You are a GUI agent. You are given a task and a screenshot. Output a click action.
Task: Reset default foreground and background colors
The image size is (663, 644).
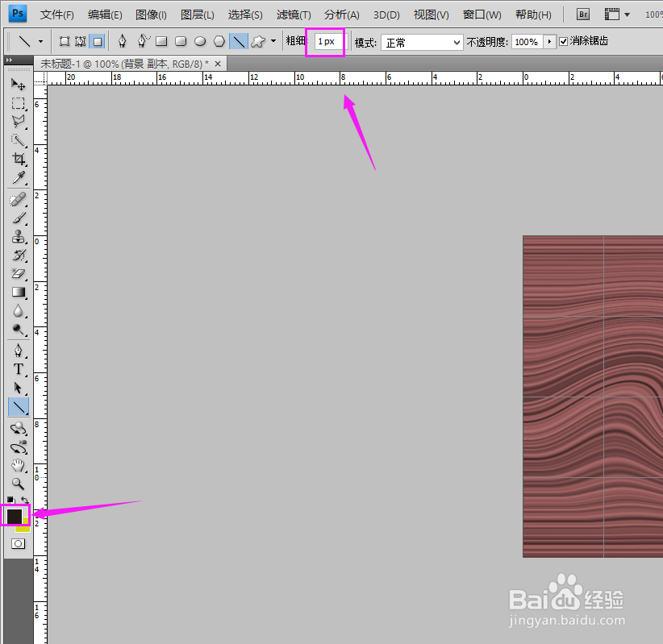(x=10, y=500)
